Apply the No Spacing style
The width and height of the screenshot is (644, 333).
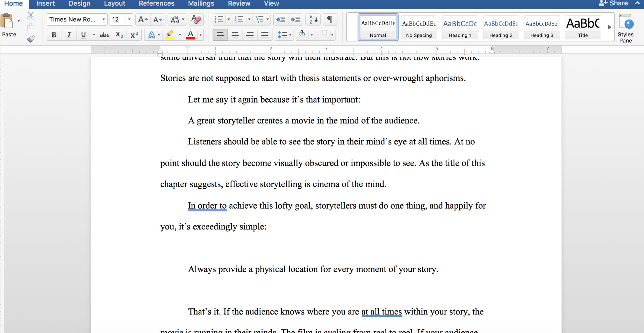pyautogui.click(x=419, y=27)
